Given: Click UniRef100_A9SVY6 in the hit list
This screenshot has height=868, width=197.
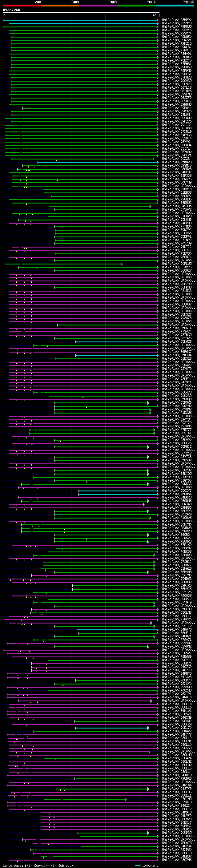Looking at the screenshot, I should pyautogui.click(x=176, y=30).
